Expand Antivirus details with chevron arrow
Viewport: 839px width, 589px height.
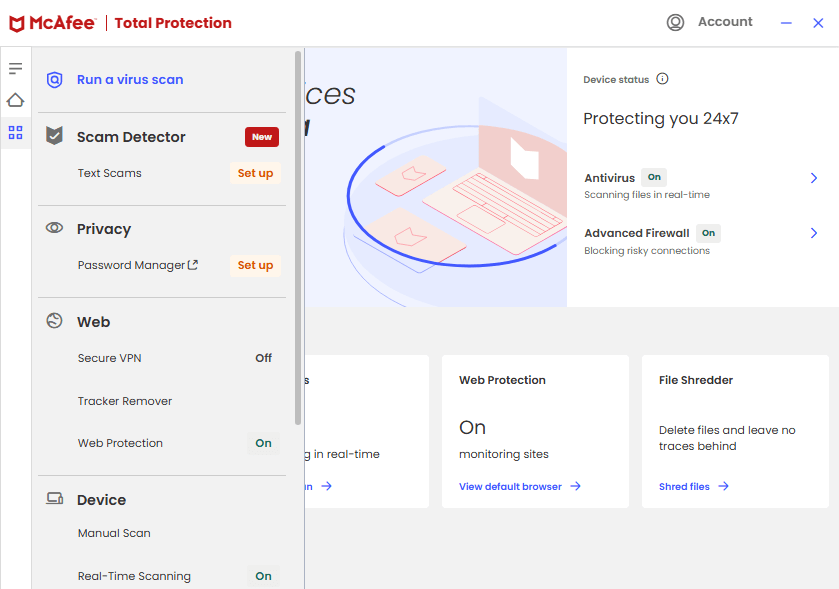(814, 178)
